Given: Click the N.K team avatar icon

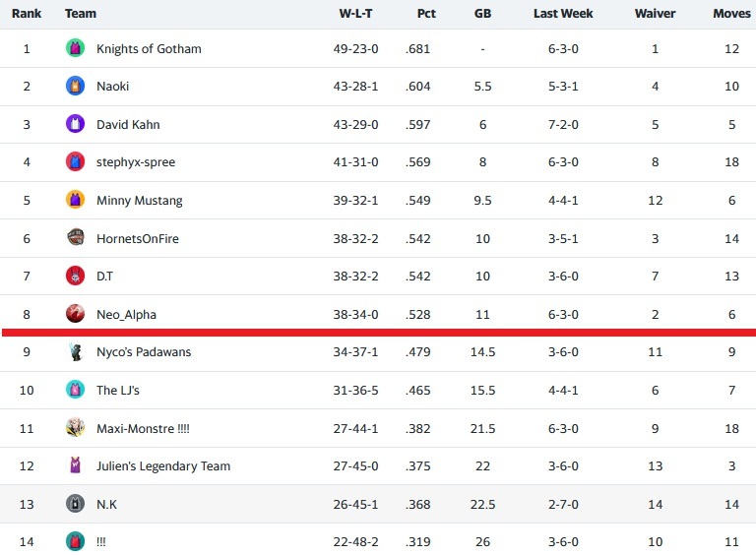Looking at the screenshot, I should click(x=75, y=504).
